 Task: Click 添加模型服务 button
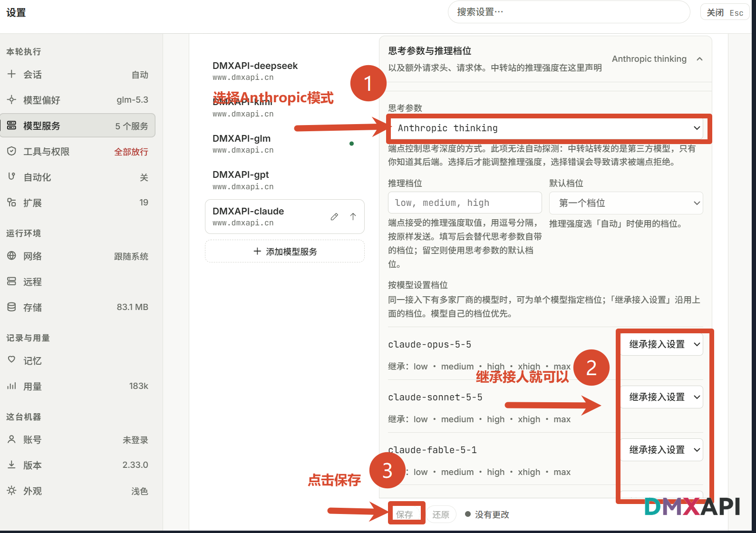point(285,251)
